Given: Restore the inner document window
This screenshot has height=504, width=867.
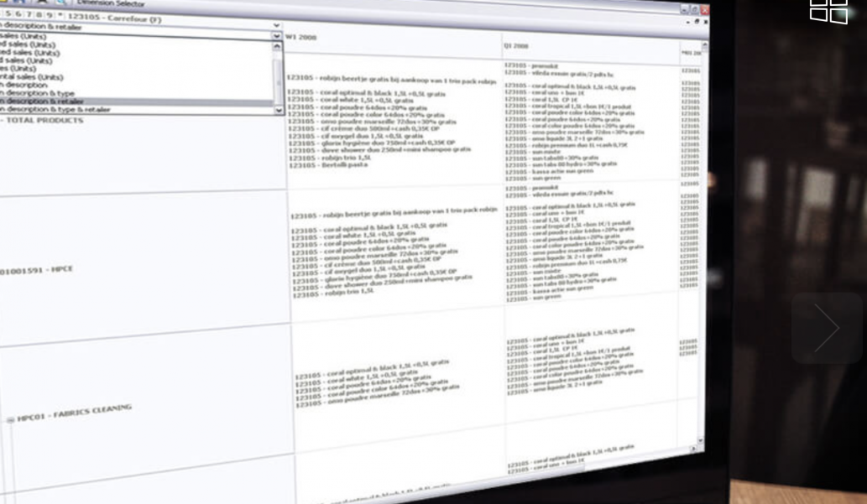Looking at the screenshot, I should pyautogui.click(x=697, y=22).
